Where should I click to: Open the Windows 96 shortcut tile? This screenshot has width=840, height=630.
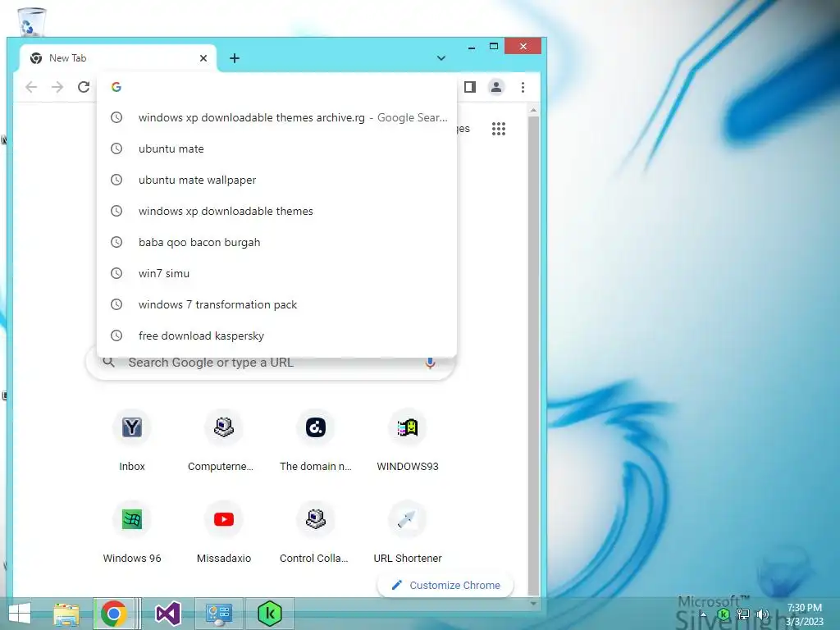tap(132, 532)
